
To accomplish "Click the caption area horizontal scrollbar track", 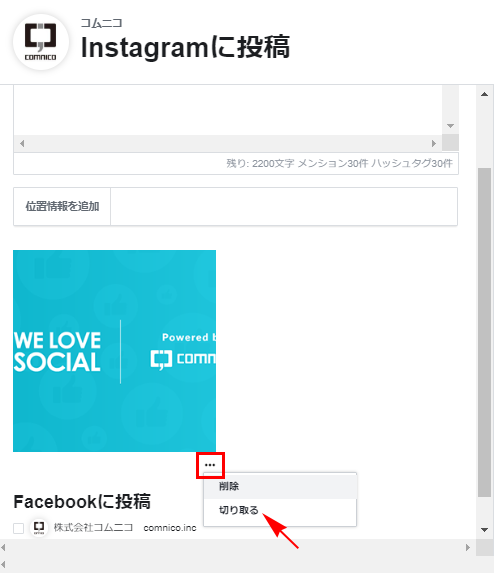I will [228, 144].
